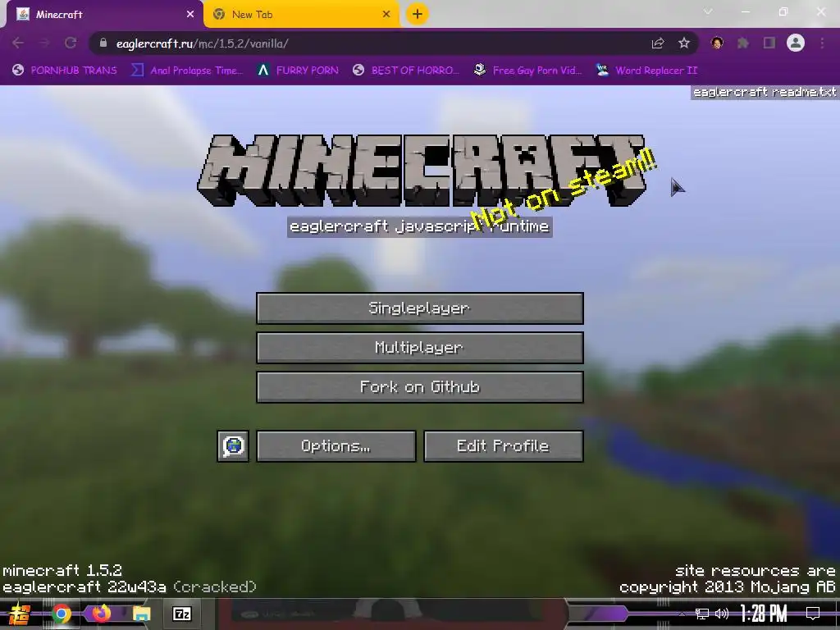Open Chrome three-dot menu
Image resolution: width=840 pixels, height=630 pixels.
point(822,43)
